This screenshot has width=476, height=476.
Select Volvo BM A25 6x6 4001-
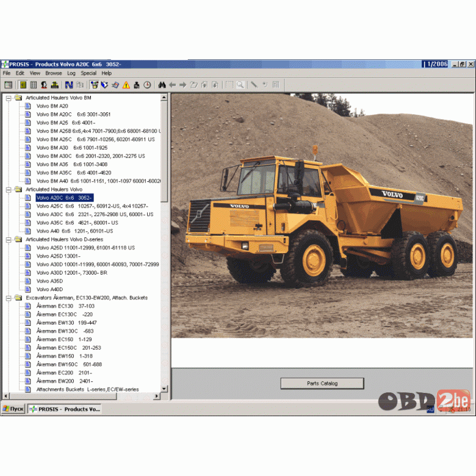[66, 123]
